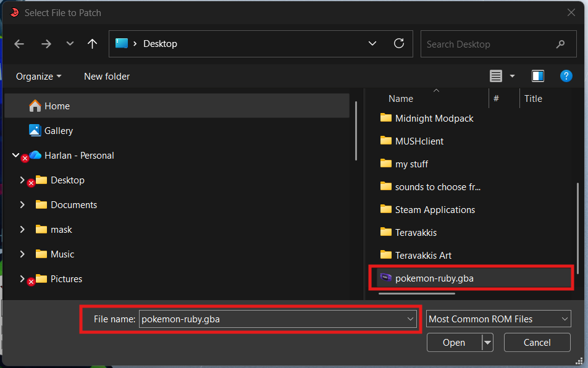
Task: Collapse the Harlan - Personal OneDrive node
Action: click(x=16, y=155)
